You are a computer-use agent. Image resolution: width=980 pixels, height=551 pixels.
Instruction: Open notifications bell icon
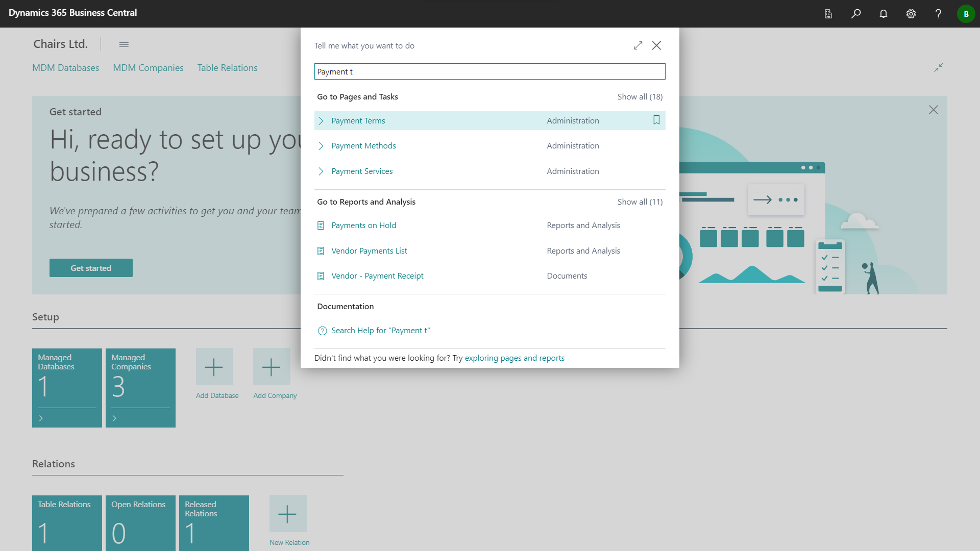884,14
